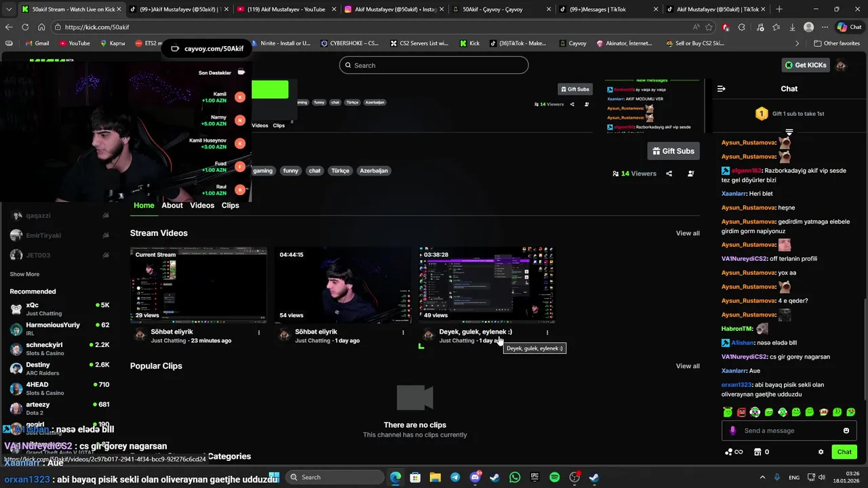Open the Gmail bookmark
Viewport: 868px width, 488px height.
click(37, 43)
